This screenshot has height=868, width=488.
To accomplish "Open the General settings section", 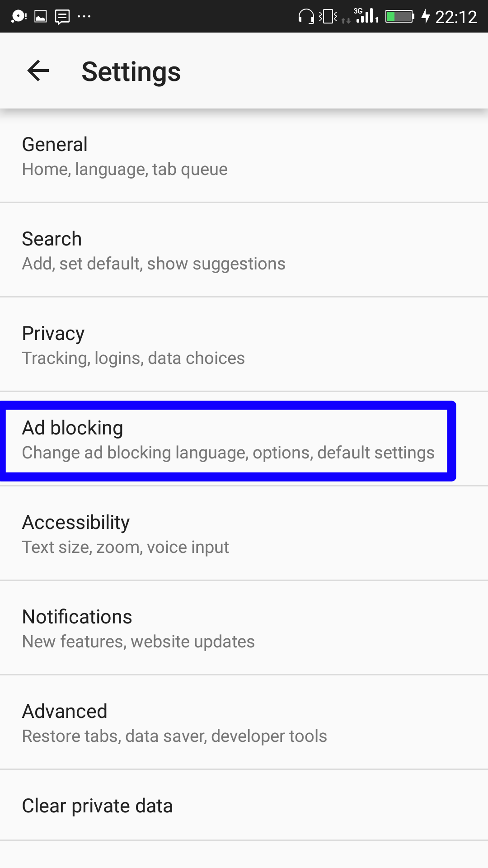I will click(x=244, y=156).
